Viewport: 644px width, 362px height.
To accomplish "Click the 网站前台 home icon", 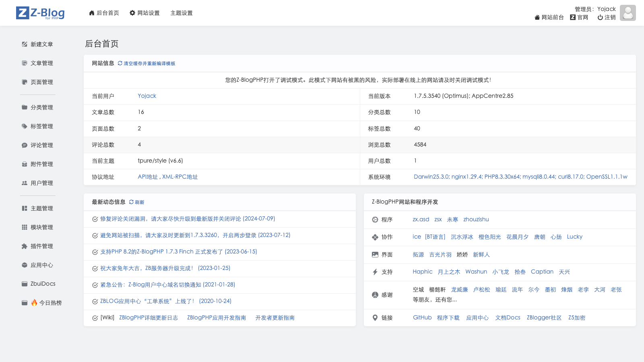I will (x=537, y=17).
